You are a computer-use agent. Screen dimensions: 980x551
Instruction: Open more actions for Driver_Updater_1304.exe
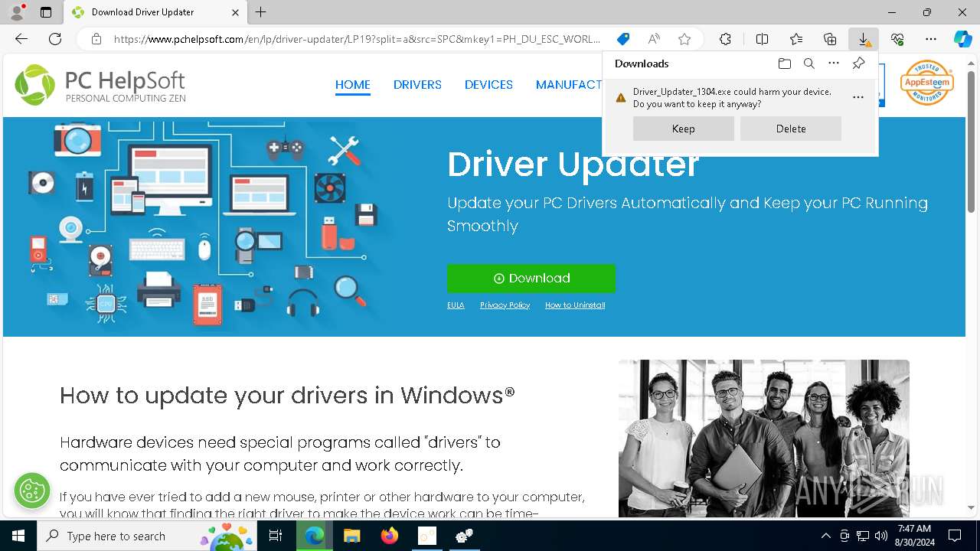858,97
